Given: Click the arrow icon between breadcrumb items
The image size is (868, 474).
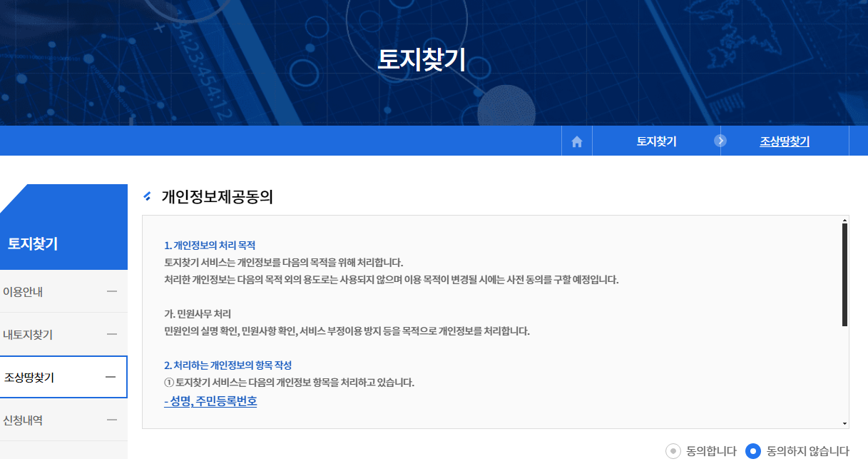Looking at the screenshot, I should [720, 141].
